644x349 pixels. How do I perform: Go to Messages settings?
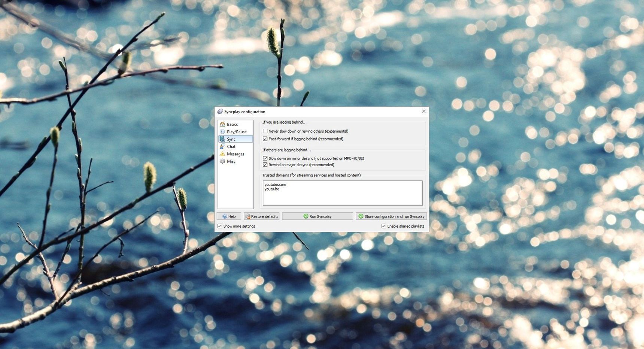(236, 154)
